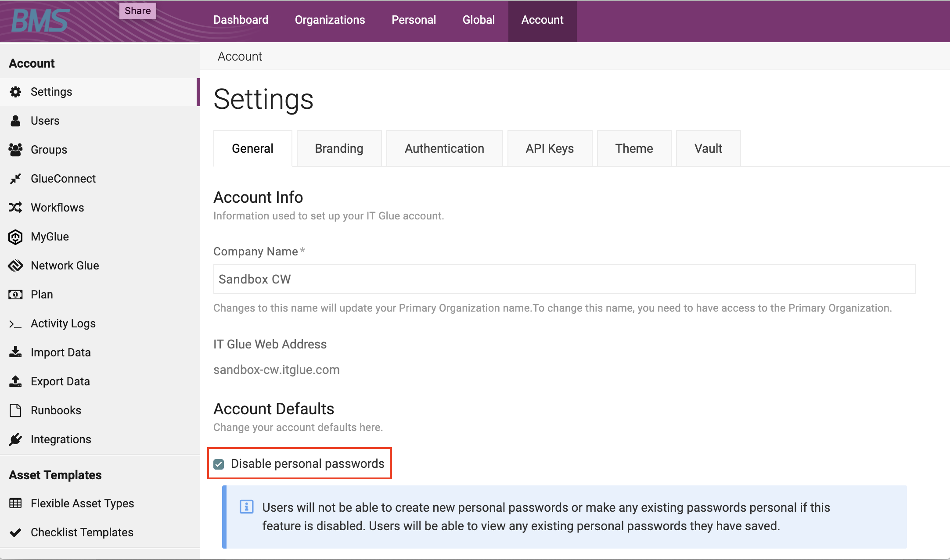Image resolution: width=950 pixels, height=560 pixels.
Task: Click the Import Data download icon
Action: click(15, 352)
